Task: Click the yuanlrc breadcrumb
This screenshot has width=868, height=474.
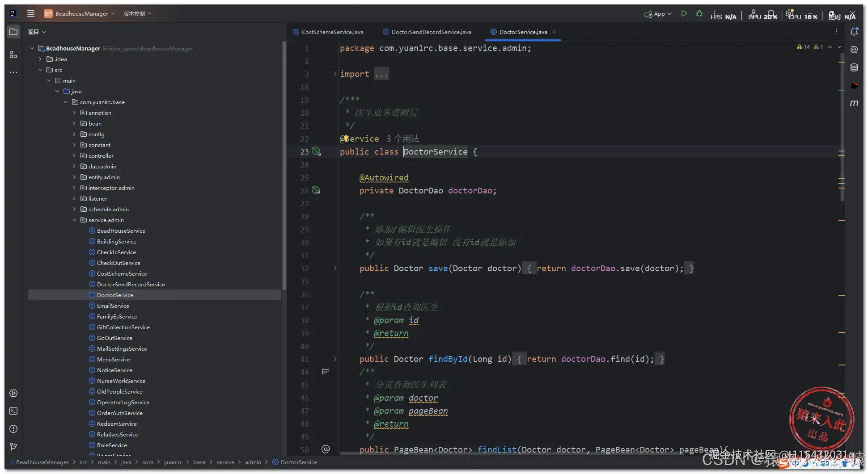Action: coord(173,462)
